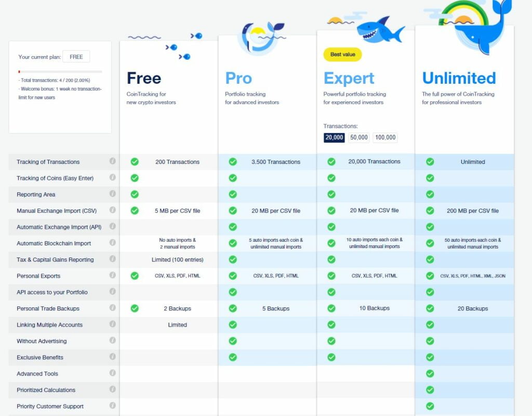Image resolution: width=532 pixels, height=416 pixels.
Task: Click the "5 Backups" cell
Action: click(276, 309)
